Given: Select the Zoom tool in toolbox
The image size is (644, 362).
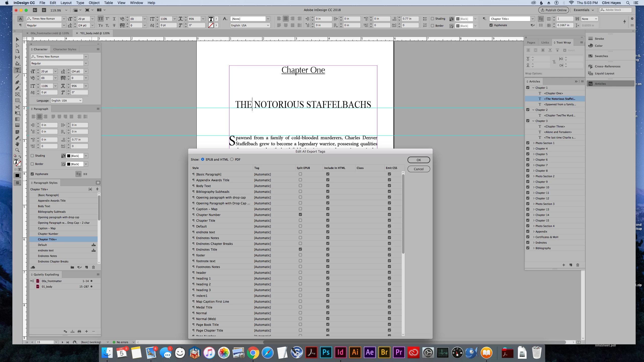Looking at the screenshot, I should pos(17,150).
